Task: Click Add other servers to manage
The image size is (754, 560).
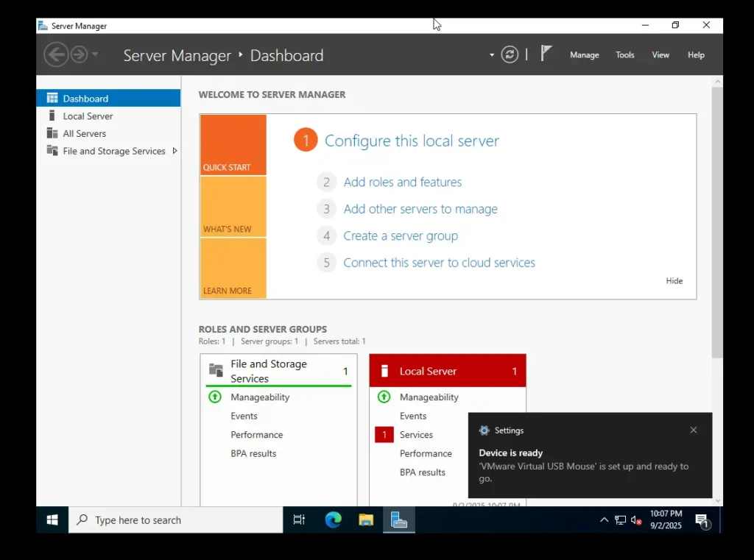Action: coord(420,208)
